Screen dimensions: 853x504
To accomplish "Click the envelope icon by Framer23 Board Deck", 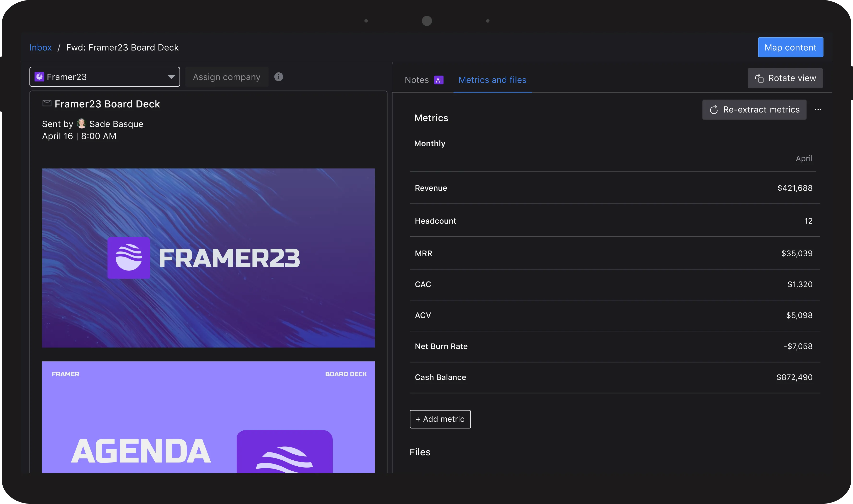I will pos(47,103).
